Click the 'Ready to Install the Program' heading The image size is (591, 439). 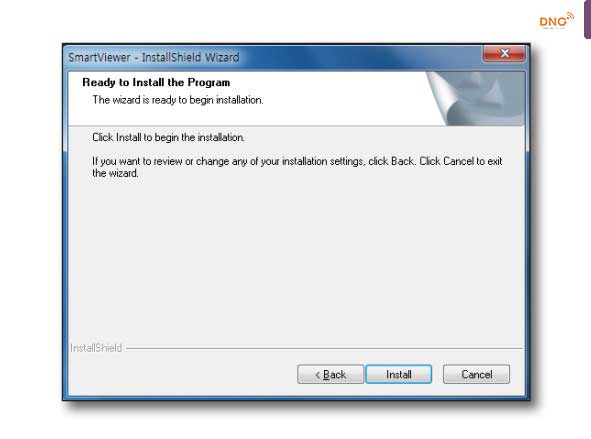[156, 82]
